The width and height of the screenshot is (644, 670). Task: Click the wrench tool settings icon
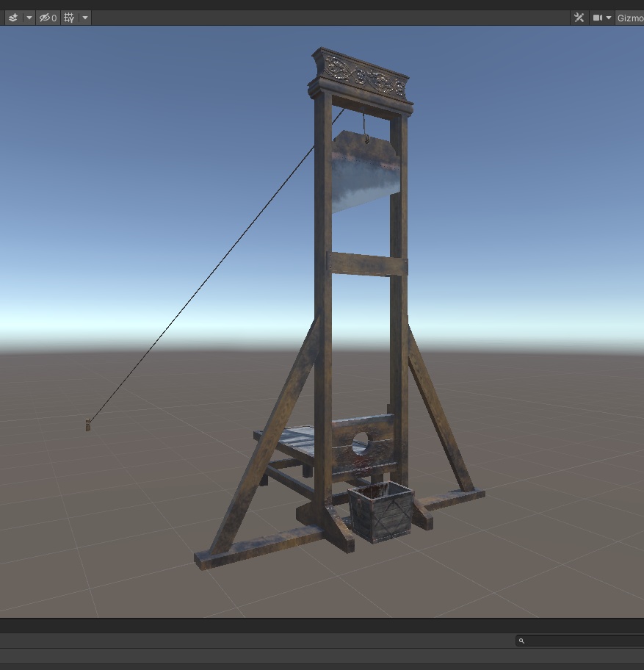pos(579,17)
